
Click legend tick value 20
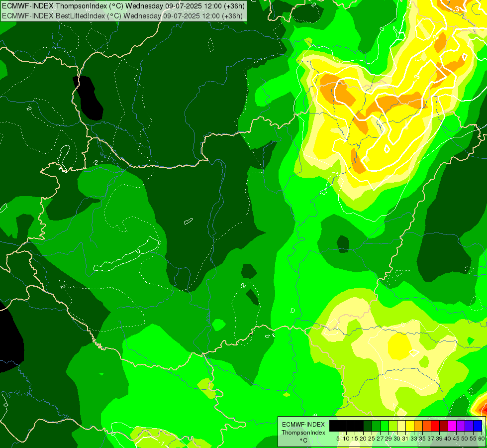(x=363, y=439)
